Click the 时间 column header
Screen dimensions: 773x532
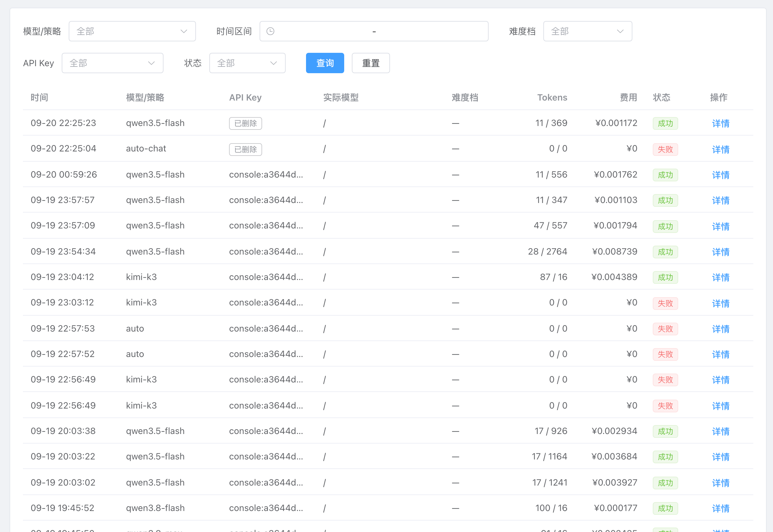(x=39, y=97)
